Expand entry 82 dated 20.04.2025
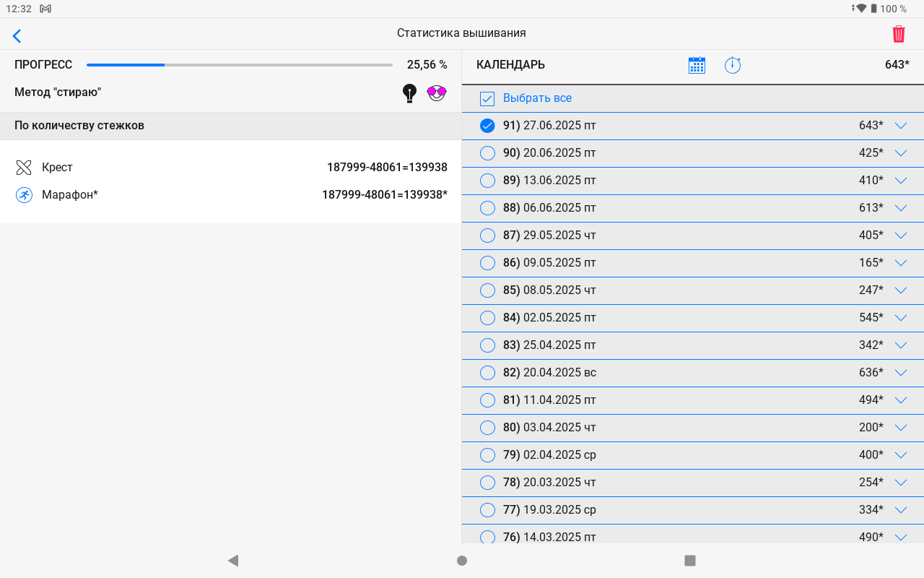 (x=900, y=373)
